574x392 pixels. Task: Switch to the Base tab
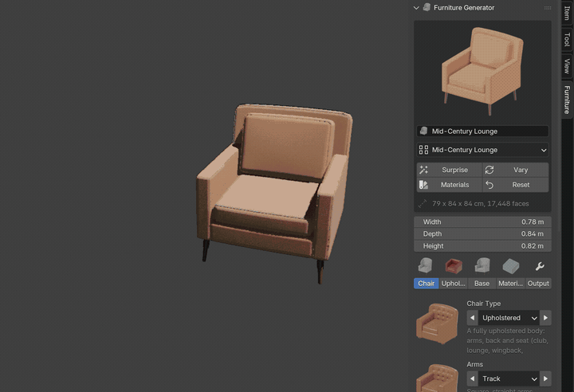tap(482, 284)
